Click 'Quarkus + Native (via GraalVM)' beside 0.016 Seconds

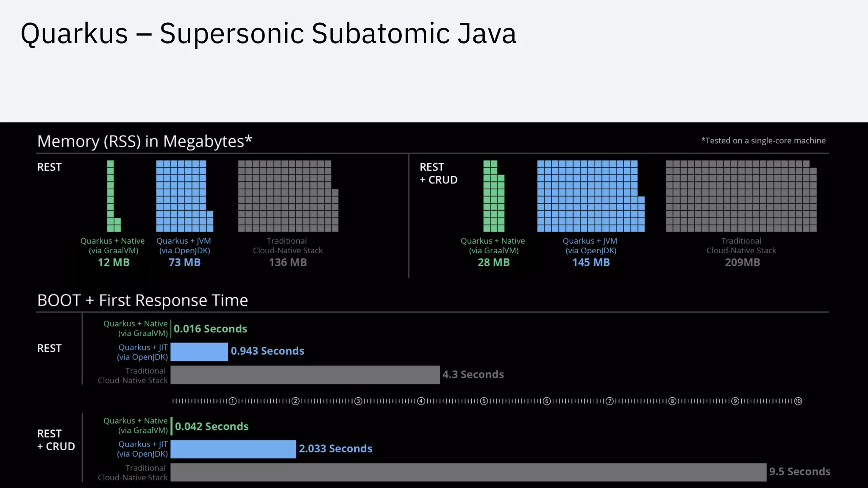(x=136, y=328)
